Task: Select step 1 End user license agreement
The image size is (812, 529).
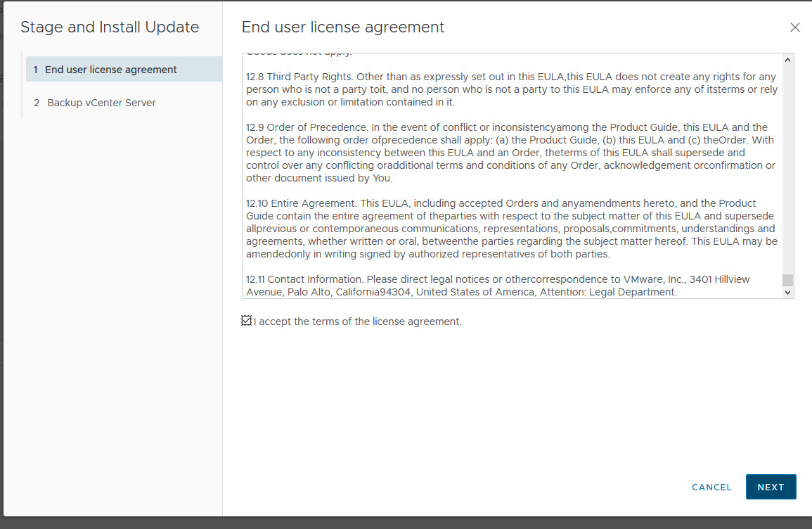Action: (110, 70)
